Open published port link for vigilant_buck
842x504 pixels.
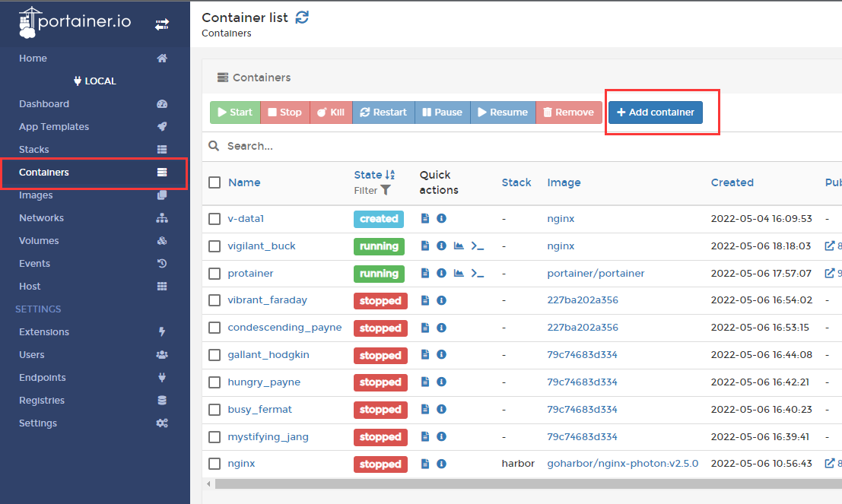(833, 246)
